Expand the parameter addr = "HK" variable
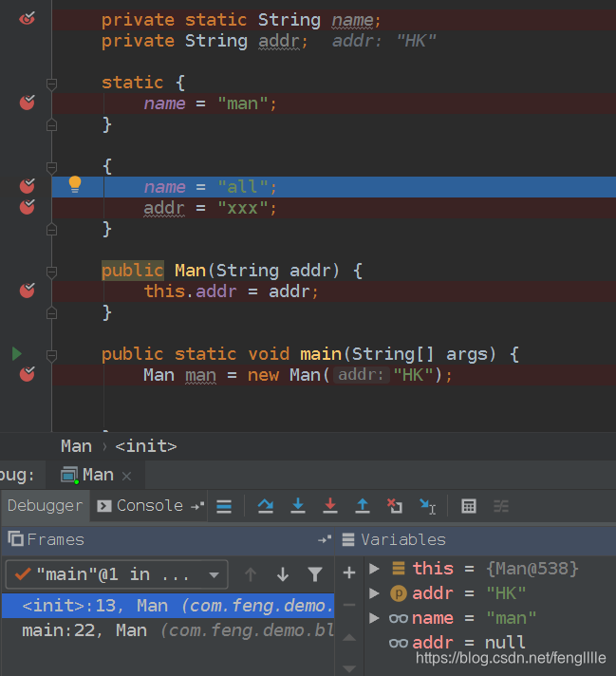Viewport: 616px width, 676px height. click(374, 593)
